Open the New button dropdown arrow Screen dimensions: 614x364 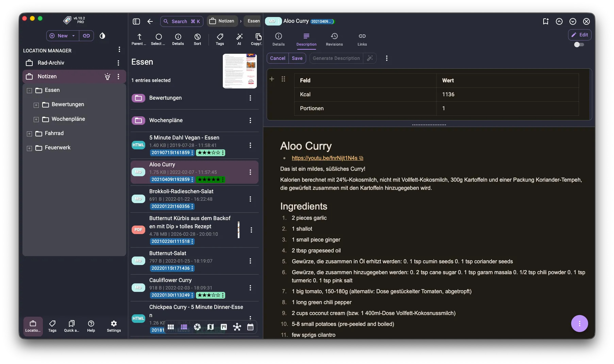point(73,36)
